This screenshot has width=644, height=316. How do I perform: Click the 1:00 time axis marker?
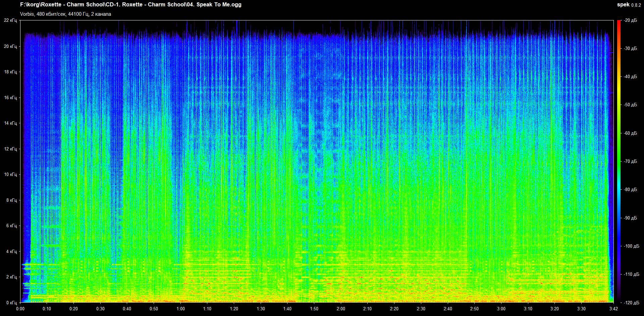(180, 309)
